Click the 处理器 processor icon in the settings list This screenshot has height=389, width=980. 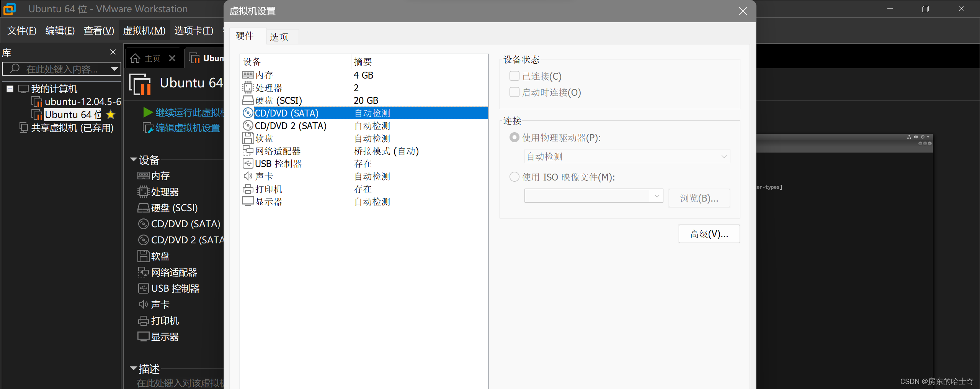coord(248,88)
